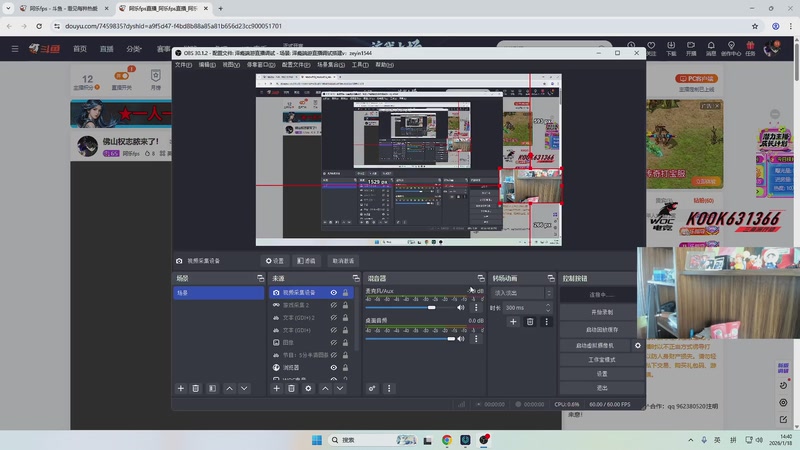
Task: Show the 图像 source eye
Action: (334, 342)
